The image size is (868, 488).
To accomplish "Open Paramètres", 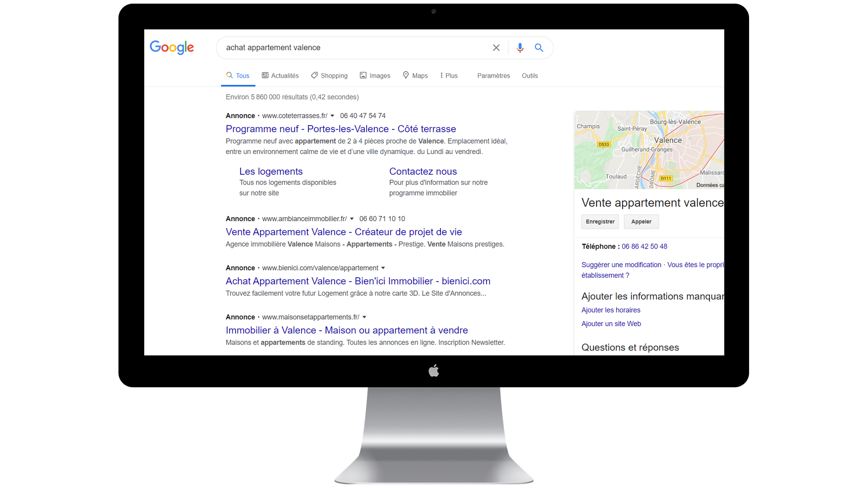I will click(x=493, y=75).
